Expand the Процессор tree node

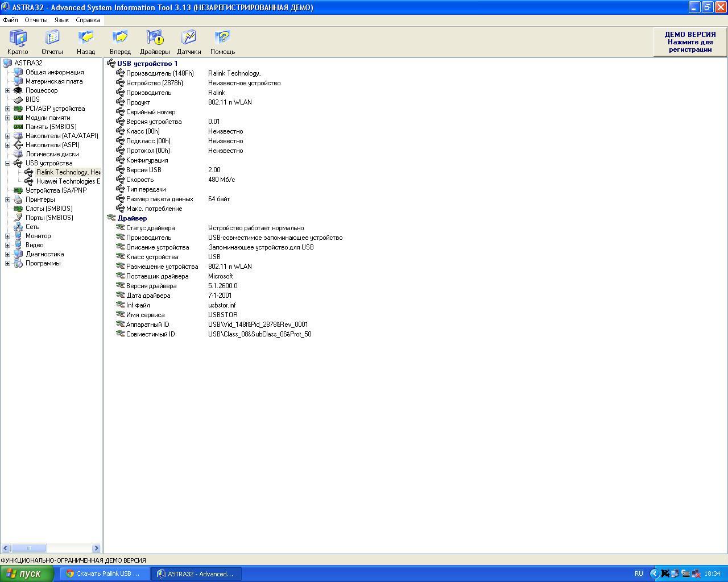[x=7, y=90]
